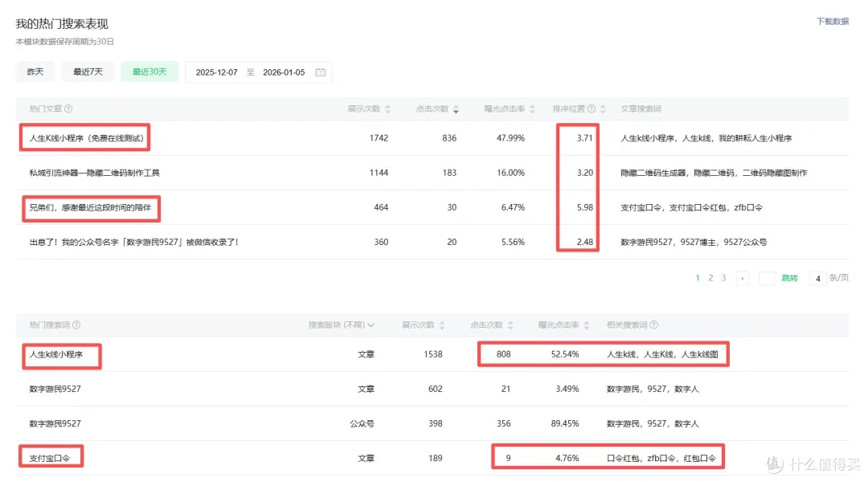868x482 pixels.
Task: Click impressions value 1742
Action: [379, 138]
